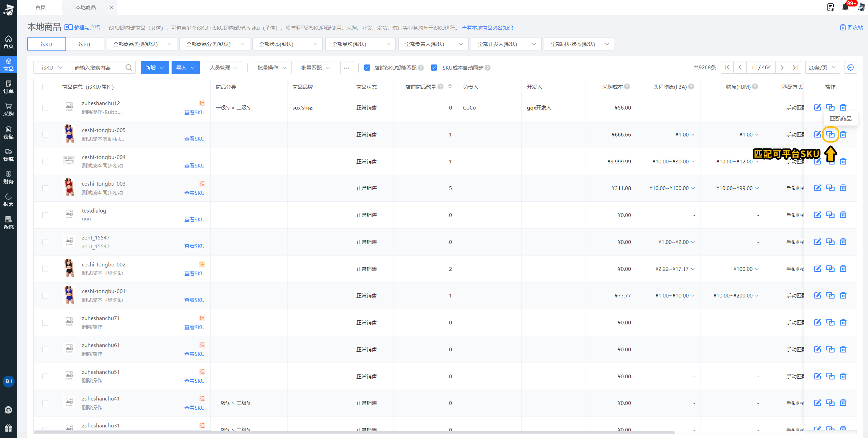
Task: Sort by 店铺商品数量 column
Action: click(x=450, y=87)
